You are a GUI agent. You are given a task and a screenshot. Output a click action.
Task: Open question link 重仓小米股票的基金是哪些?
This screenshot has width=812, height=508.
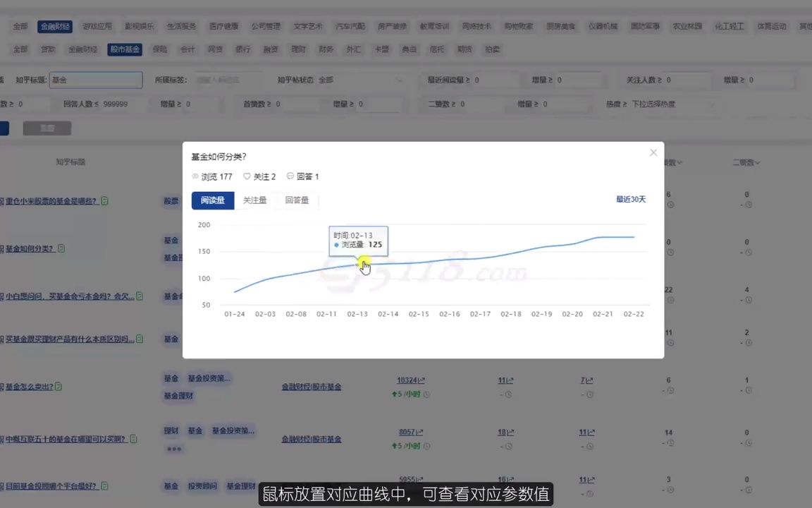click(x=51, y=201)
